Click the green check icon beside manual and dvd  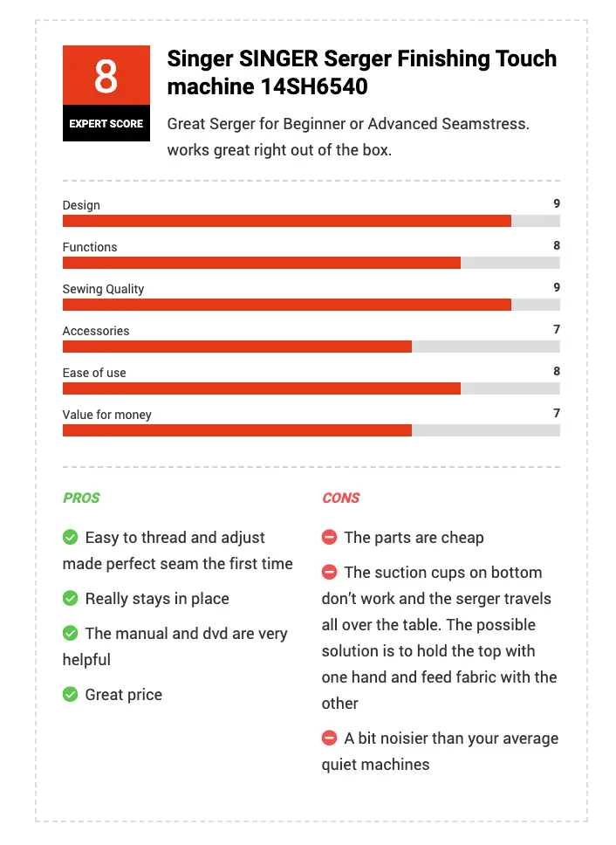[70, 633]
